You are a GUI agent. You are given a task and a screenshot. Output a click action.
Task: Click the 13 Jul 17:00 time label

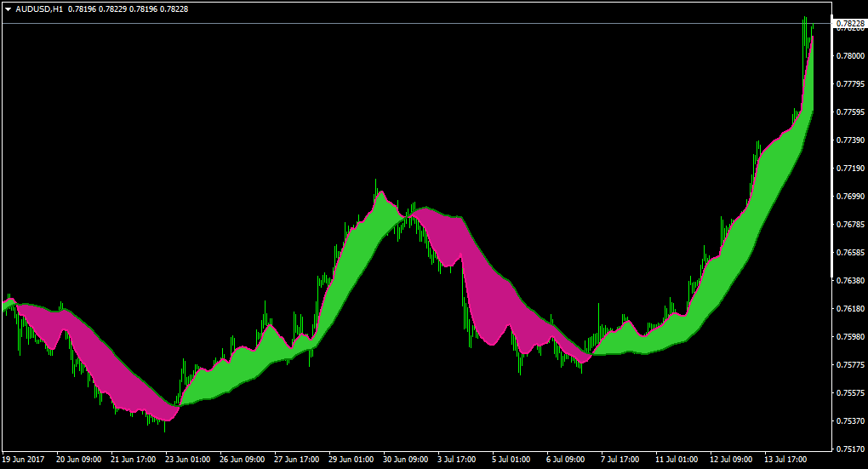(785, 460)
